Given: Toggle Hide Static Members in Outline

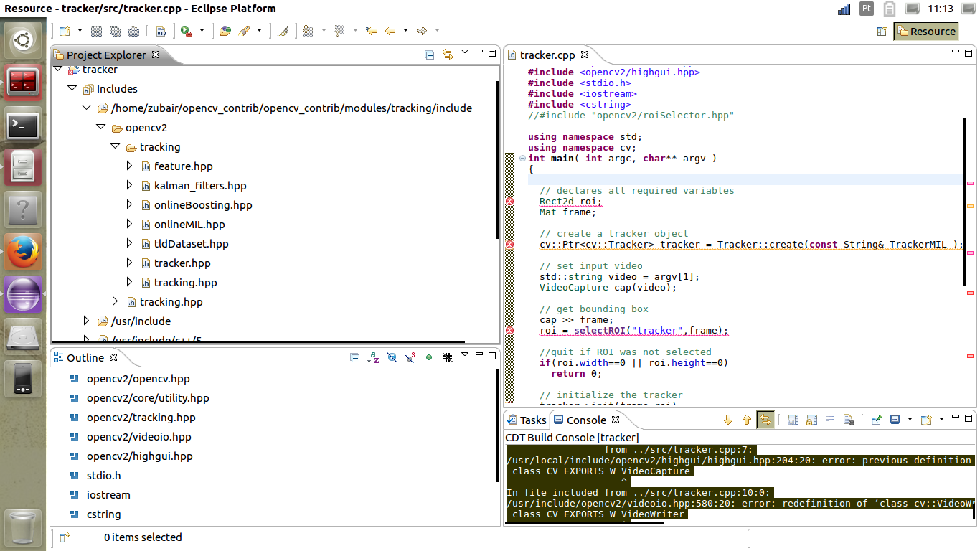Looking at the screenshot, I should (410, 357).
